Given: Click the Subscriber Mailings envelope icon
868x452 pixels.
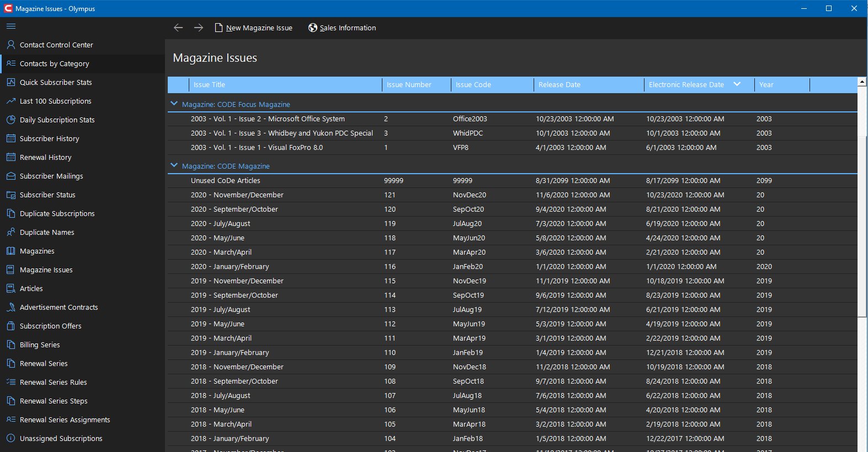Looking at the screenshot, I should click(11, 176).
